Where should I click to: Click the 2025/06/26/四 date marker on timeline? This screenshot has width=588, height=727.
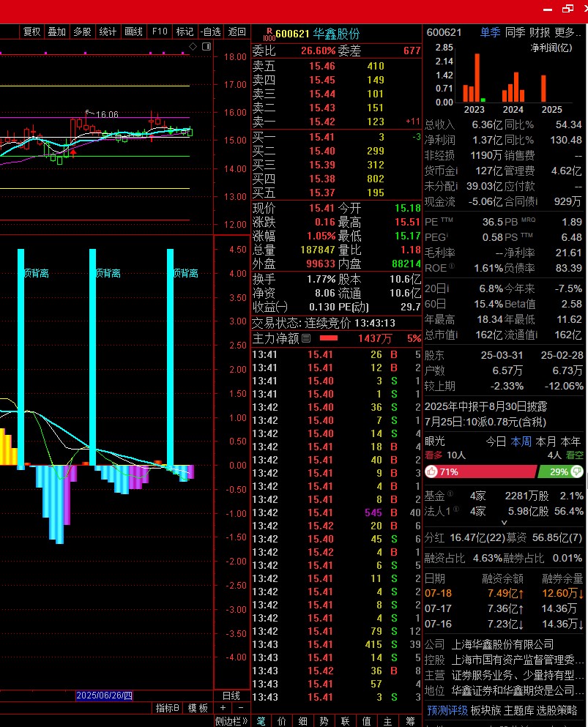104,696
